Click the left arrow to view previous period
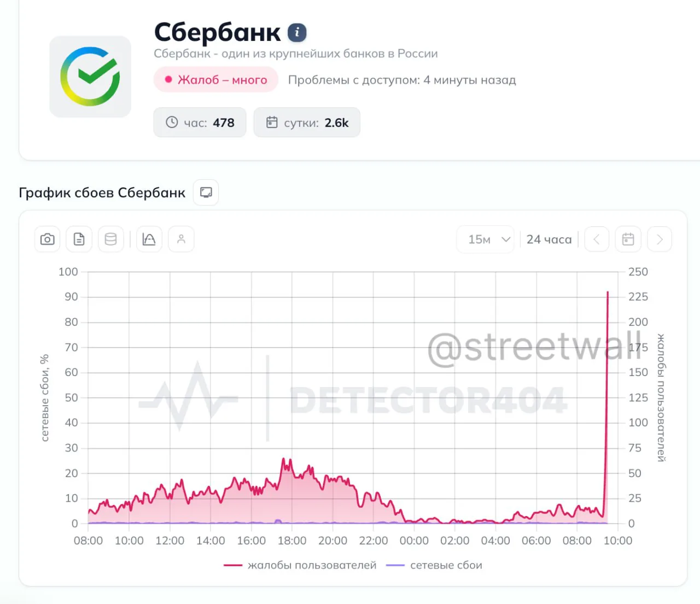Image resolution: width=700 pixels, height=604 pixels. click(597, 239)
